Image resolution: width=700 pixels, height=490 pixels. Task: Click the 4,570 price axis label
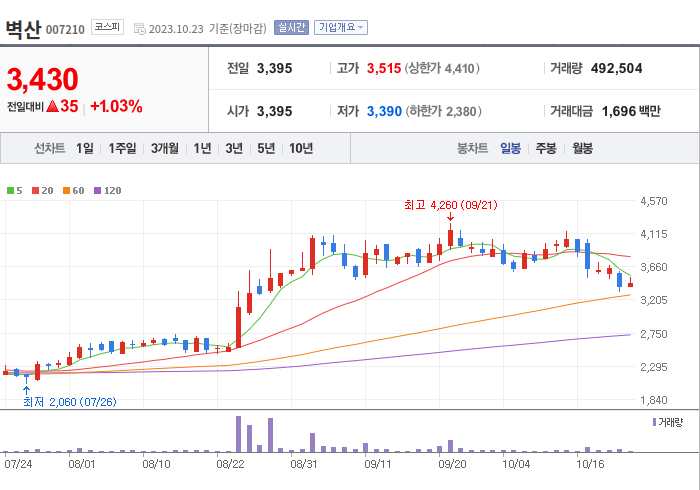(x=654, y=201)
